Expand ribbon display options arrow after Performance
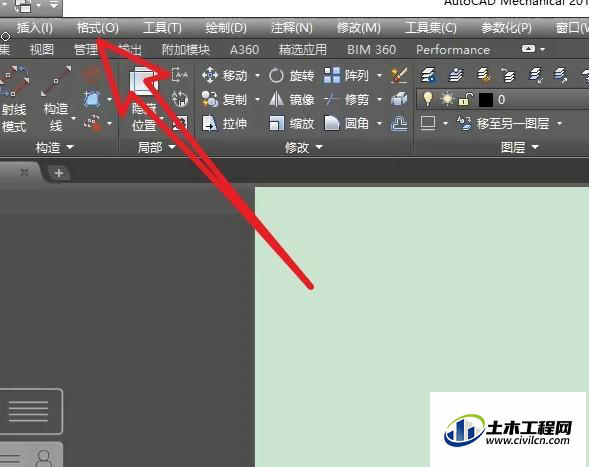 coord(542,49)
